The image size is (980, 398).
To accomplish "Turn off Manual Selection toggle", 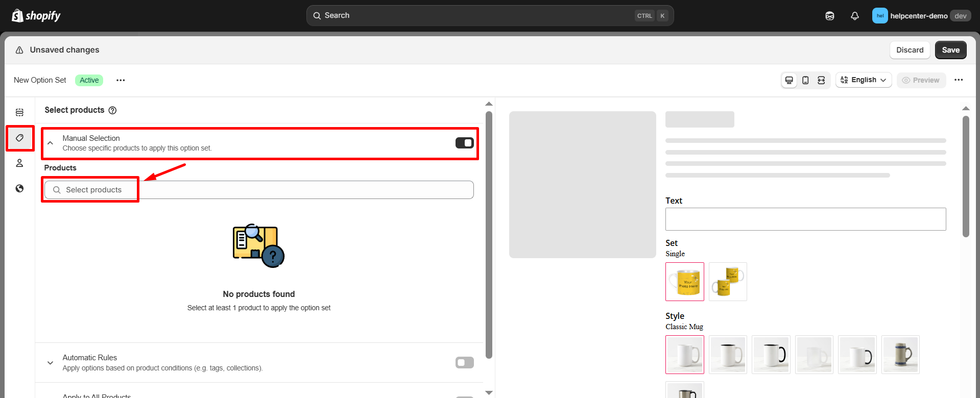I will [x=464, y=143].
